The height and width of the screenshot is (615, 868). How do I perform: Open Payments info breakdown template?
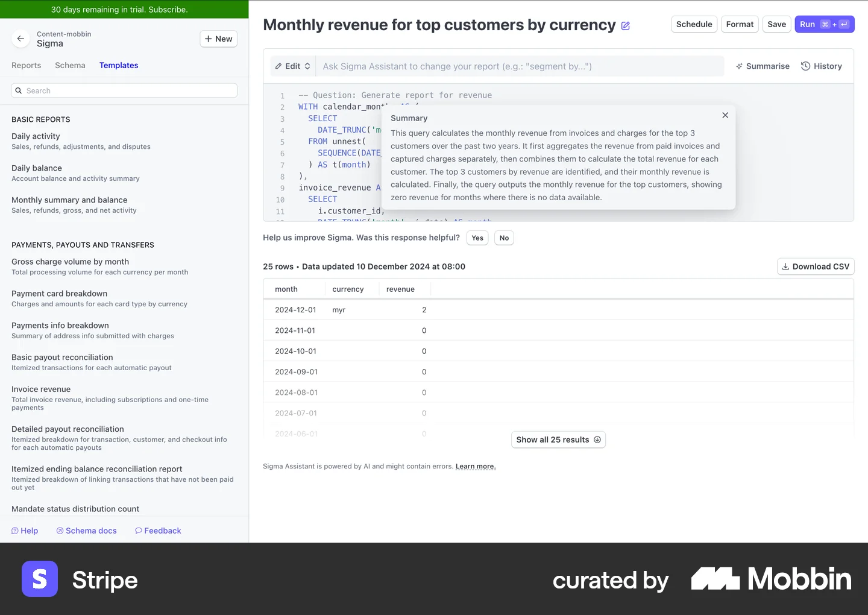pyautogui.click(x=93, y=330)
